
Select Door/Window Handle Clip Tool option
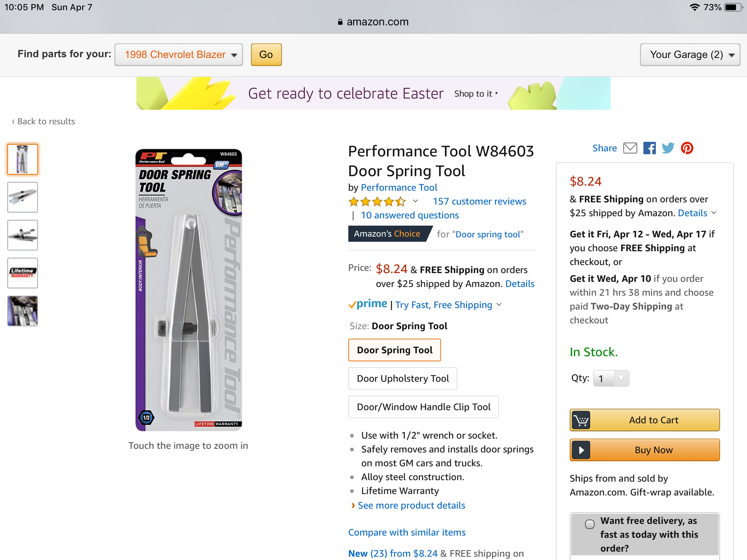[x=423, y=407]
